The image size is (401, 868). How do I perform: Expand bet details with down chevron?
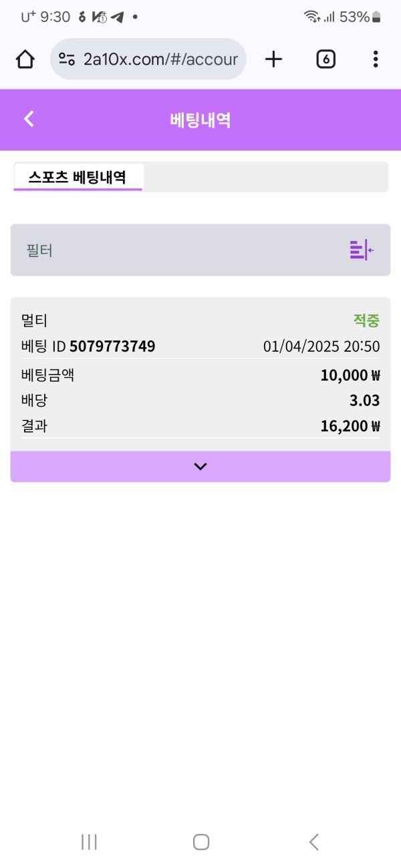(x=200, y=467)
